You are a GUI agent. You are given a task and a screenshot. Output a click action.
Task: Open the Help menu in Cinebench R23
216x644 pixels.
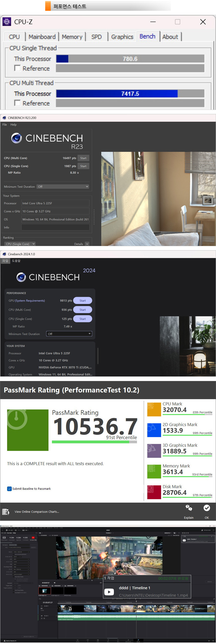pyautogui.click(x=13, y=125)
